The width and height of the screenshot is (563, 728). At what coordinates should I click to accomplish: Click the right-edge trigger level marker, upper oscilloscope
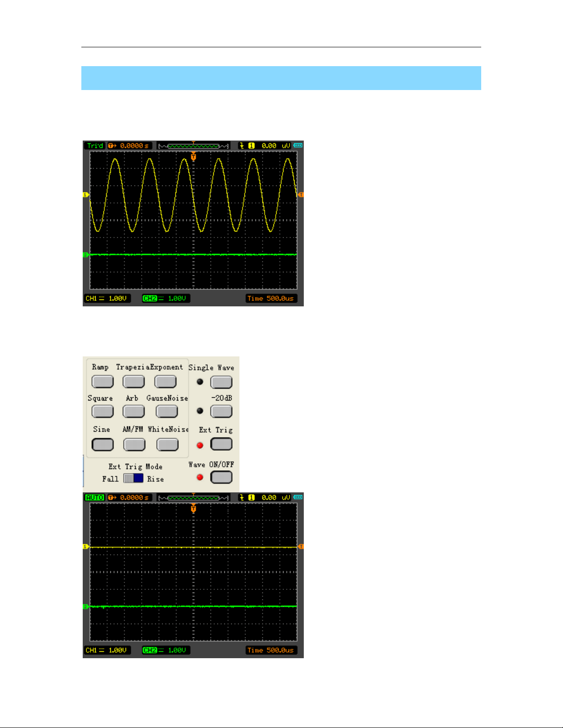click(301, 195)
